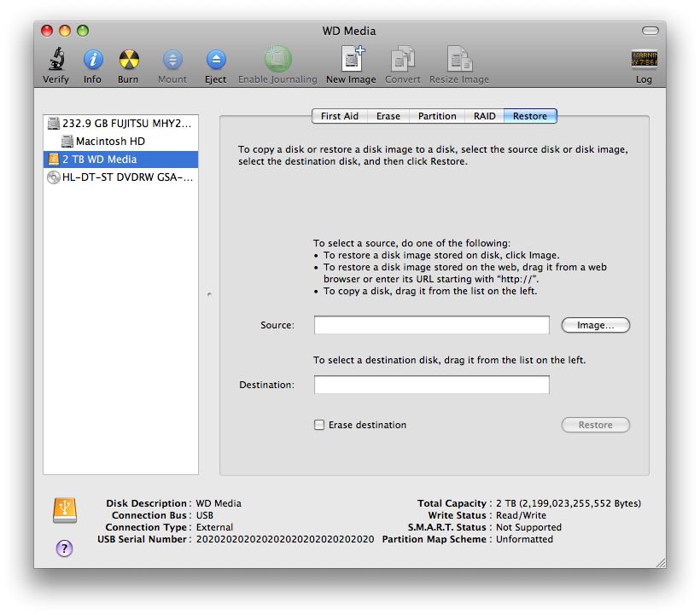Click the orange USB drive icon
The image size is (700, 615).
[65, 510]
